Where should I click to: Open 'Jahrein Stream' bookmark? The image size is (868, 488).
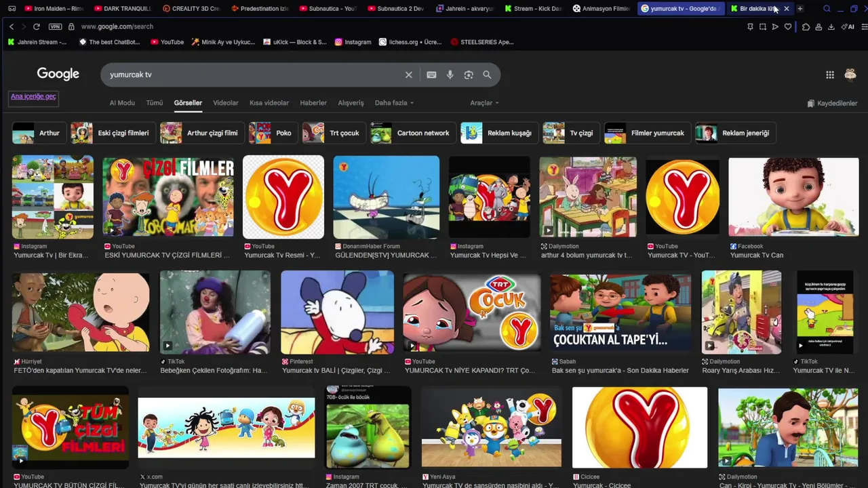37,42
